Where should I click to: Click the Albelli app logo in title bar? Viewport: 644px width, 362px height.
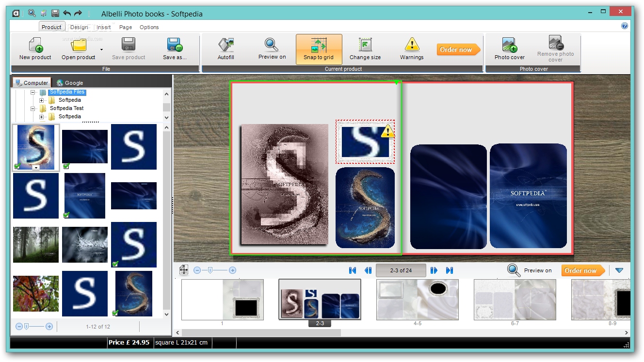(x=16, y=14)
